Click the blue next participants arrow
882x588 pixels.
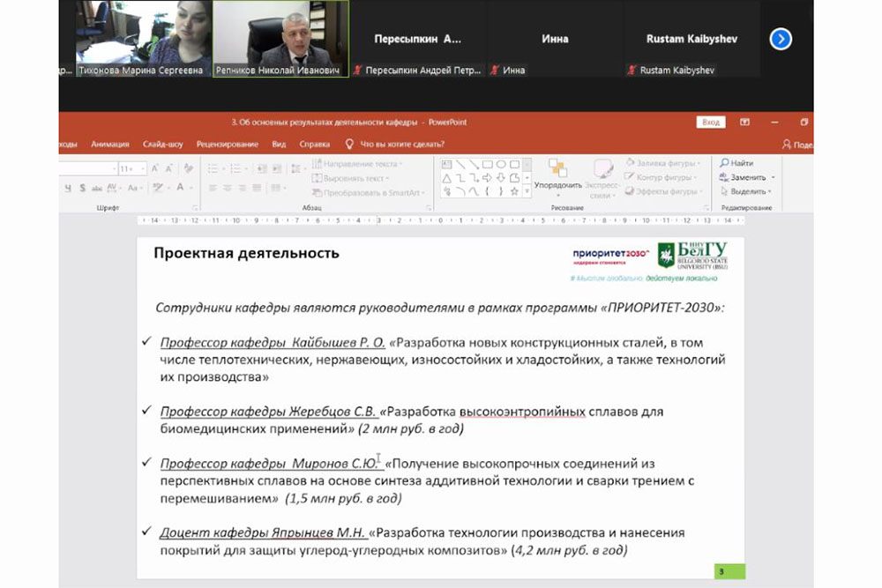pyautogui.click(x=781, y=39)
